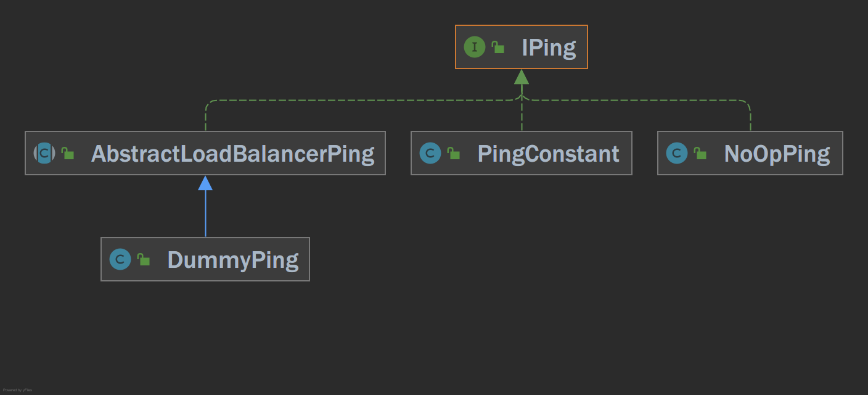Click the class icon on PingConstant

[x=430, y=153]
